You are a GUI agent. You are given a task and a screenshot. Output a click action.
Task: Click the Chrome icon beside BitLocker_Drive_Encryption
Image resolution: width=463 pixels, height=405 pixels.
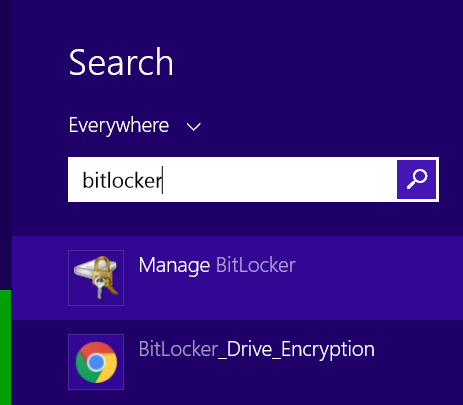click(96, 362)
